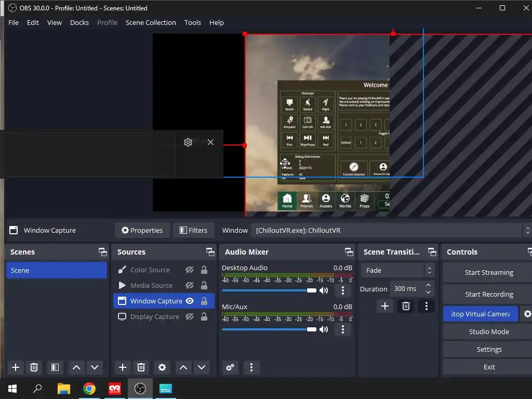
Task: Select Display Capture source row
Action: pyautogui.click(x=164, y=316)
